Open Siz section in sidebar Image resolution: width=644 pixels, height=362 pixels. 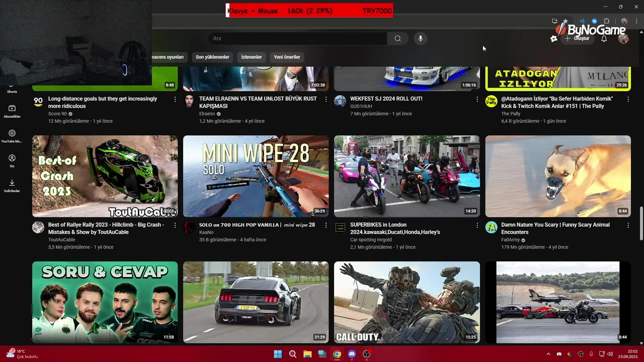pyautogui.click(x=12, y=161)
